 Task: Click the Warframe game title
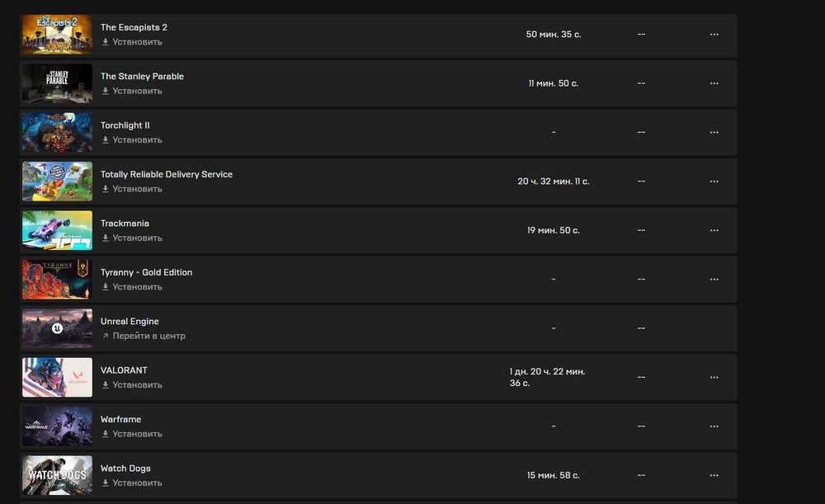tap(120, 420)
